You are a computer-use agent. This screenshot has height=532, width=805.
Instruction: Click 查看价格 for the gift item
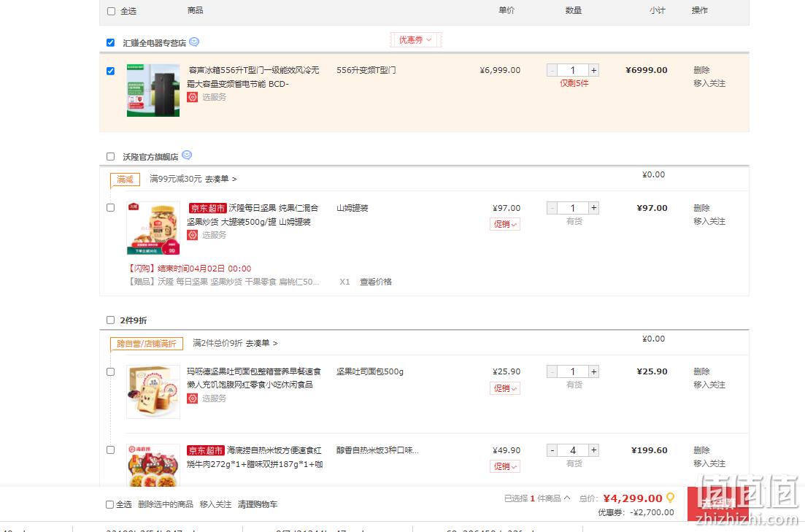(375, 282)
